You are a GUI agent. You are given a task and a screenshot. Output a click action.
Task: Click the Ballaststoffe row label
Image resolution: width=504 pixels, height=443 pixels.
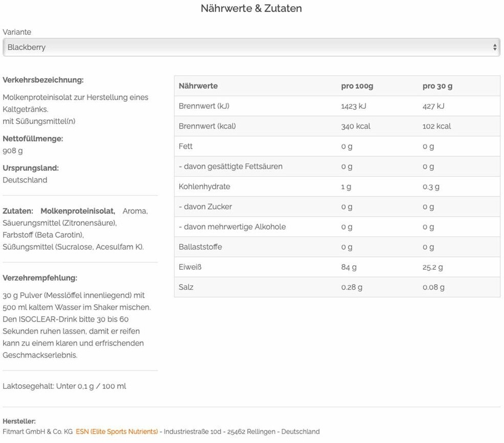[x=200, y=247]
